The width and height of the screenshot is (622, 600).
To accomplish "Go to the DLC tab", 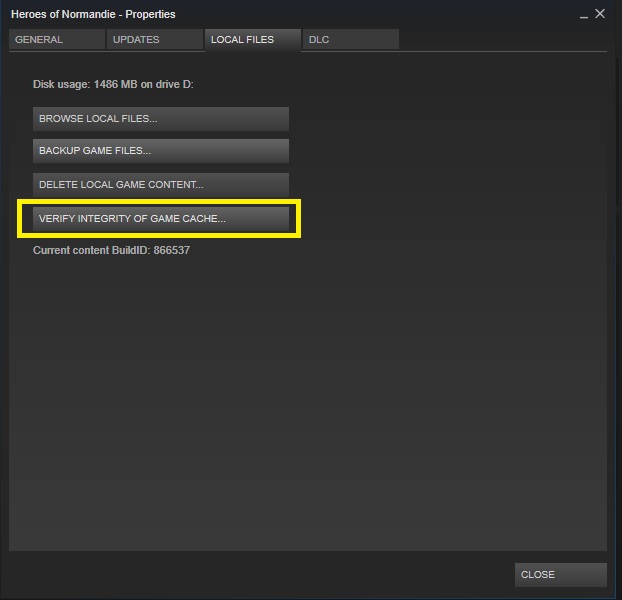I will [350, 40].
